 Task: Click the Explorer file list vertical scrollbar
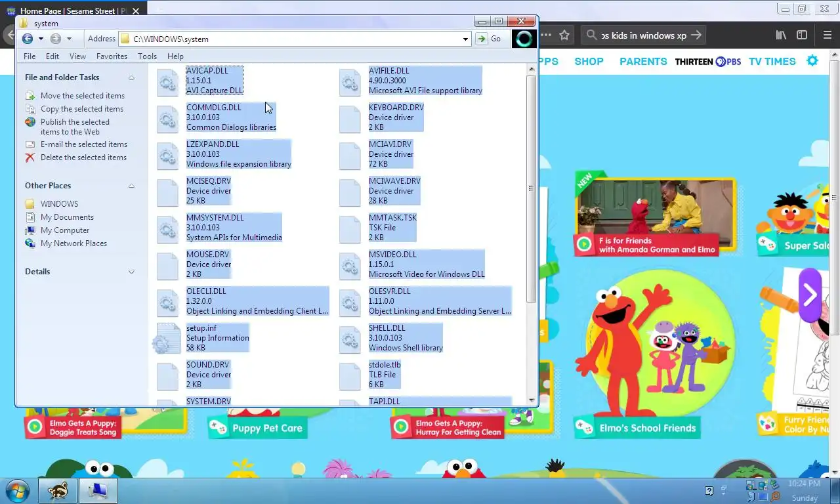coord(532,188)
